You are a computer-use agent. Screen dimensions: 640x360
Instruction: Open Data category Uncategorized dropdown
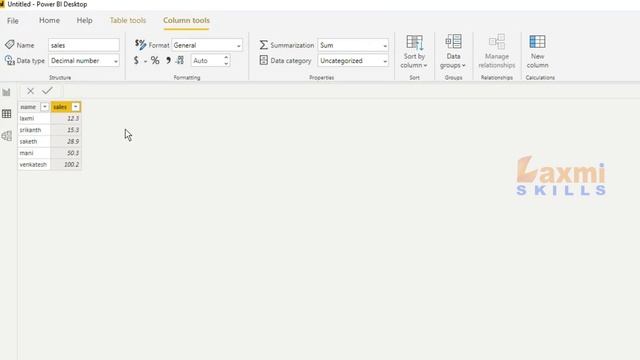(x=353, y=60)
